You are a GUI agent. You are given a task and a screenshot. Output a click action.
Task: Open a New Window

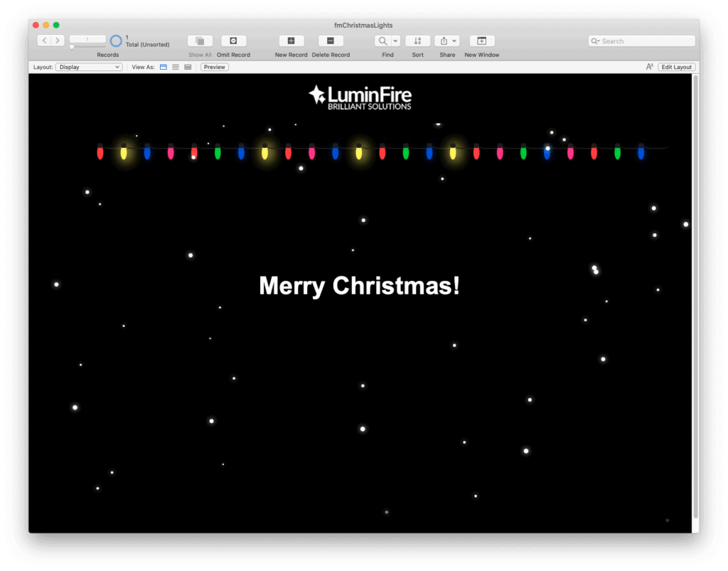point(481,41)
